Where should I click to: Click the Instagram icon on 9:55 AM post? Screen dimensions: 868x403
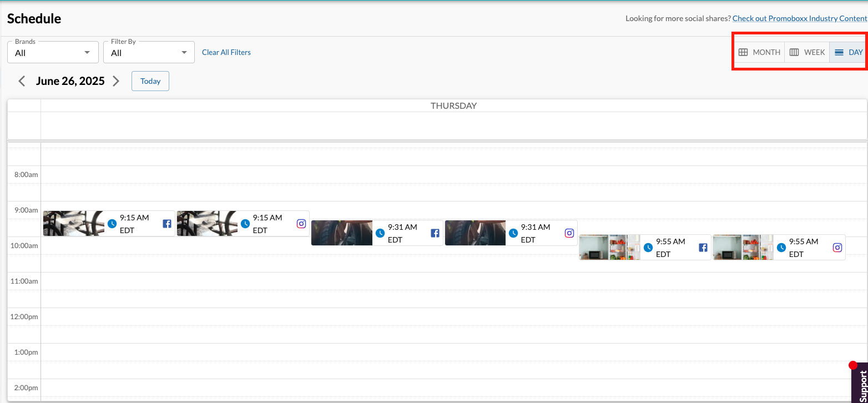click(x=837, y=248)
